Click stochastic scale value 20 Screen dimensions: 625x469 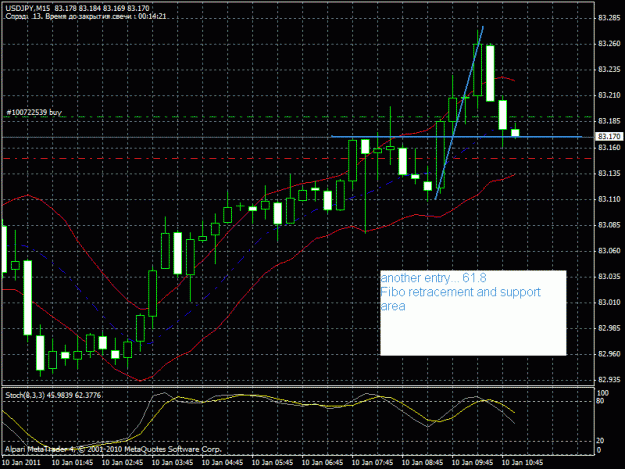click(x=601, y=441)
